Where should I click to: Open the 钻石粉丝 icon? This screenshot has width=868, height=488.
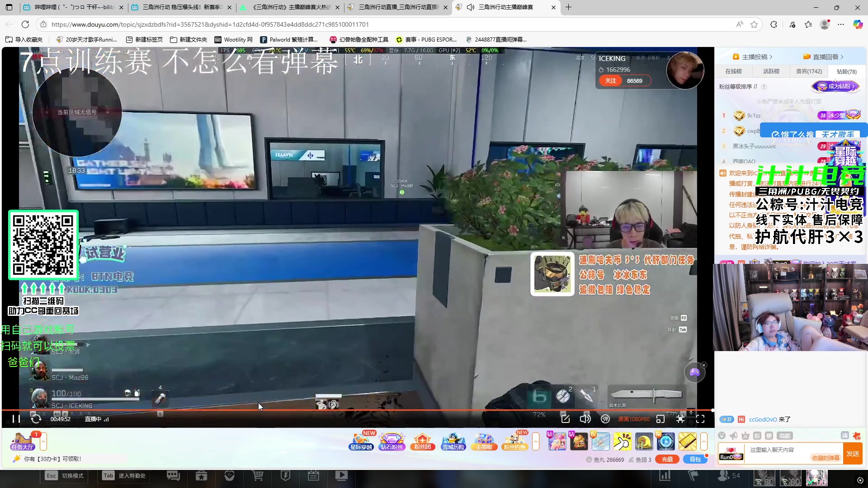coord(392,441)
